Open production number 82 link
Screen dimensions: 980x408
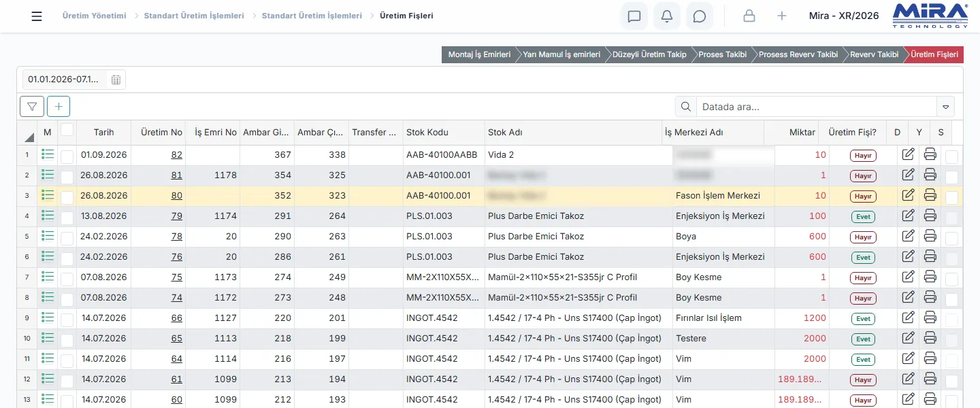tap(177, 154)
